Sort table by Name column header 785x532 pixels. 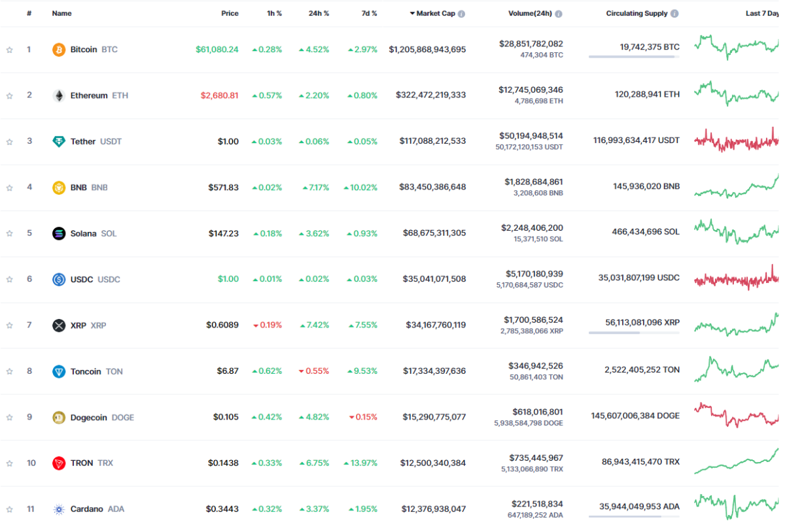61,14
